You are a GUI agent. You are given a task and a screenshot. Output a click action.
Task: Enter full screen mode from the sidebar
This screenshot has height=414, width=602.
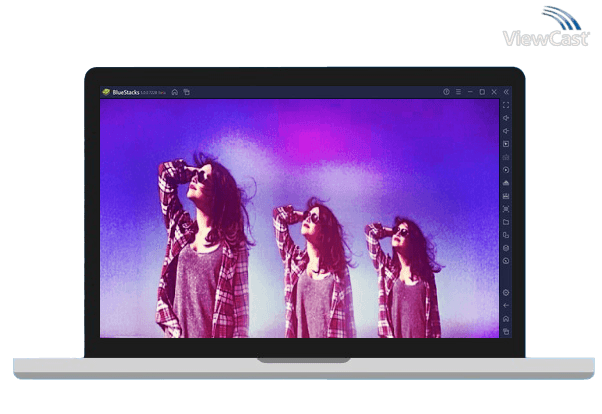pos(506,105)
